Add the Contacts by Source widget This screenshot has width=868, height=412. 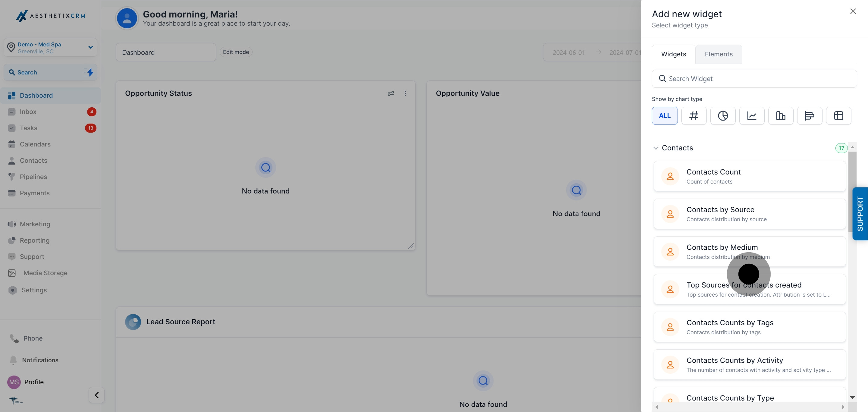[749, 214]
